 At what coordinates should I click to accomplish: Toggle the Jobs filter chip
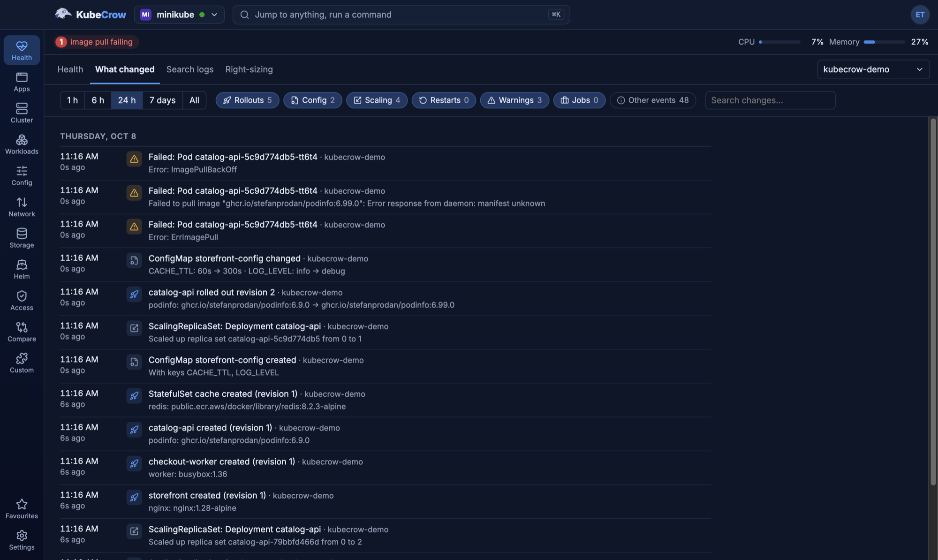tap(579, 100)
